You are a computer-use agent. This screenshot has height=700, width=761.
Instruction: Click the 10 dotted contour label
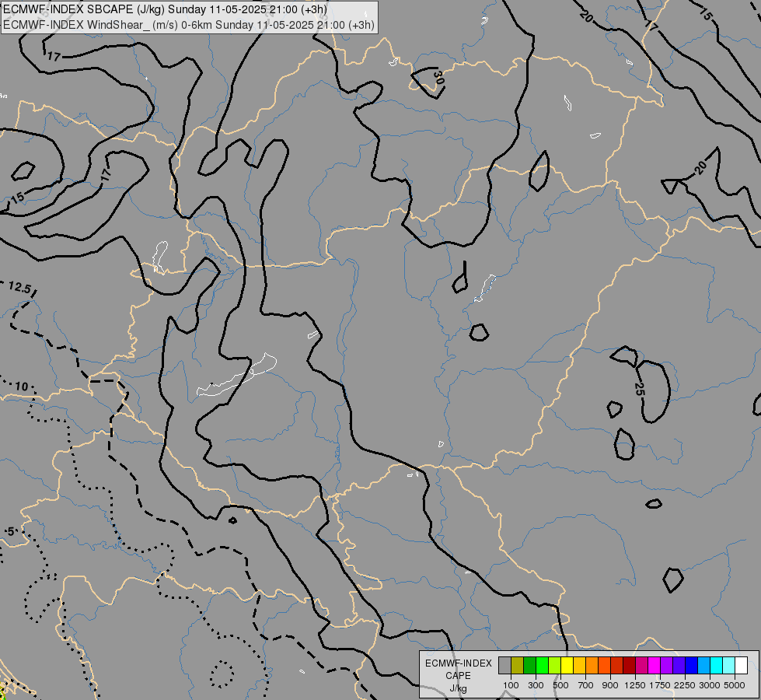[x=21, y=387]
